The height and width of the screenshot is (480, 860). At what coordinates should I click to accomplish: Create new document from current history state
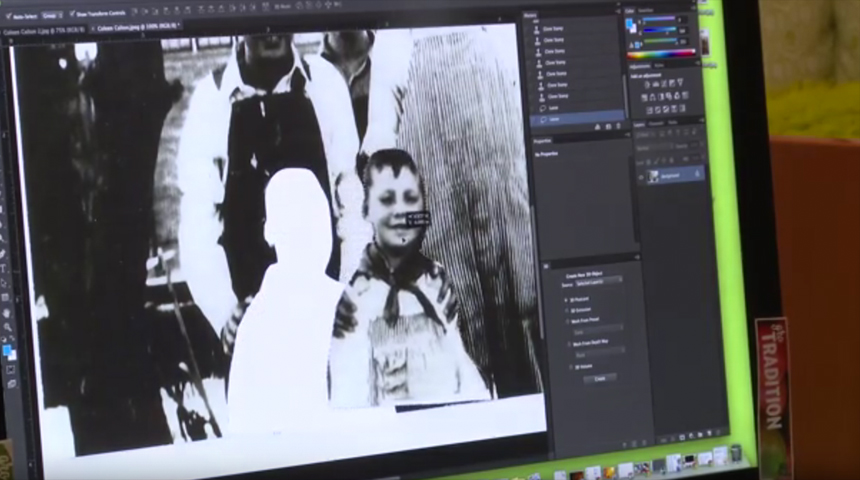[x=598, y=127]
